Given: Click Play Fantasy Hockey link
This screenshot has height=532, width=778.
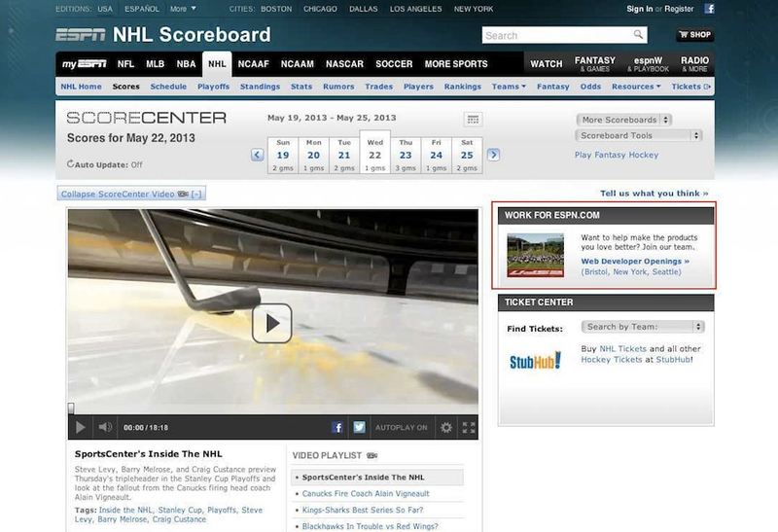Looking at the screenshot, I should click(x=617, y=155).
